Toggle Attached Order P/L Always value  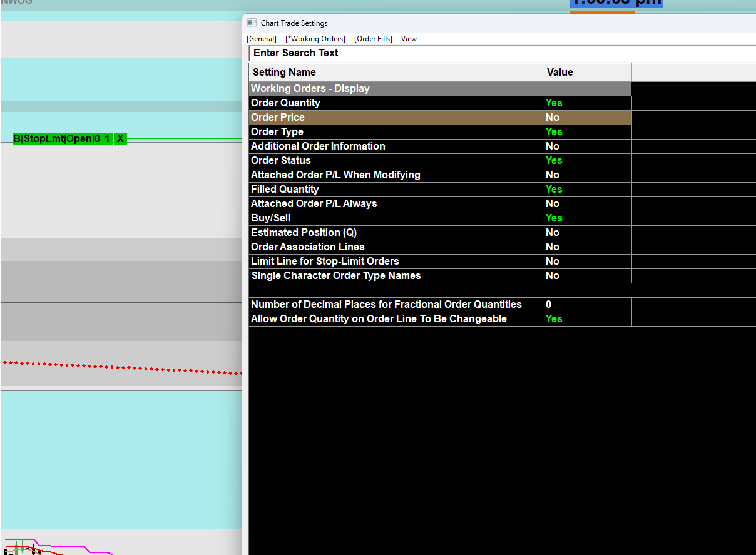(x=588, y=204)
